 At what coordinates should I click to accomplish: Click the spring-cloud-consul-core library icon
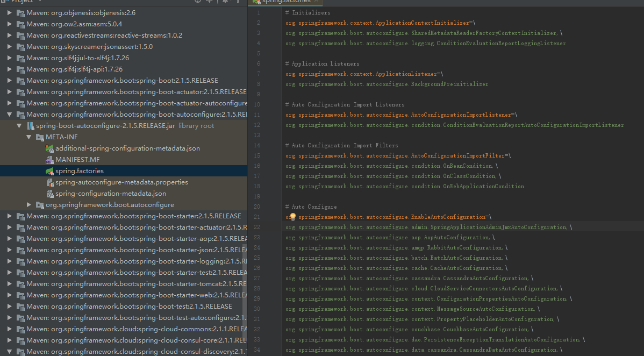pyautogui.click(x=20, y=340)
